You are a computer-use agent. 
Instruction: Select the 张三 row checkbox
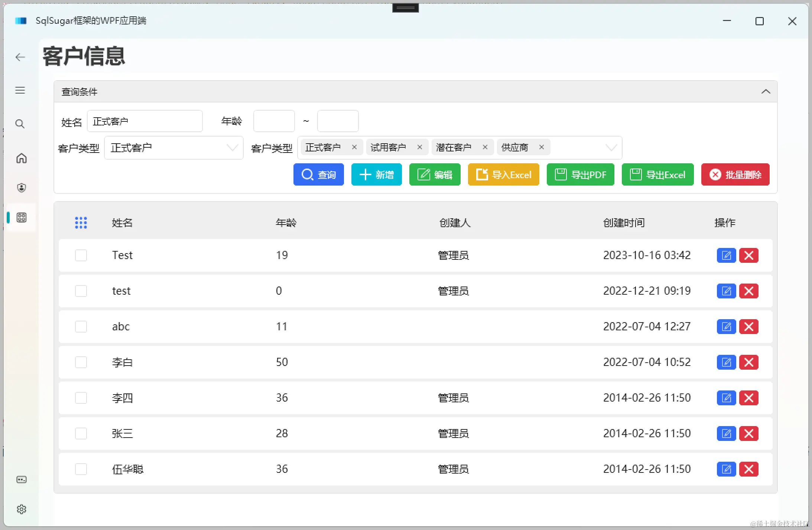click(x=81, y=434)
